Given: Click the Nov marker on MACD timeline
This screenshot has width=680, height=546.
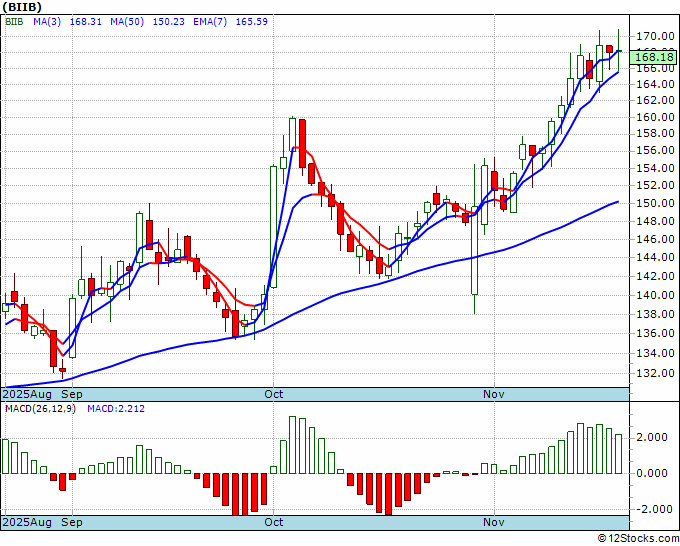Looking at the screenshot, I should (494, 522).
